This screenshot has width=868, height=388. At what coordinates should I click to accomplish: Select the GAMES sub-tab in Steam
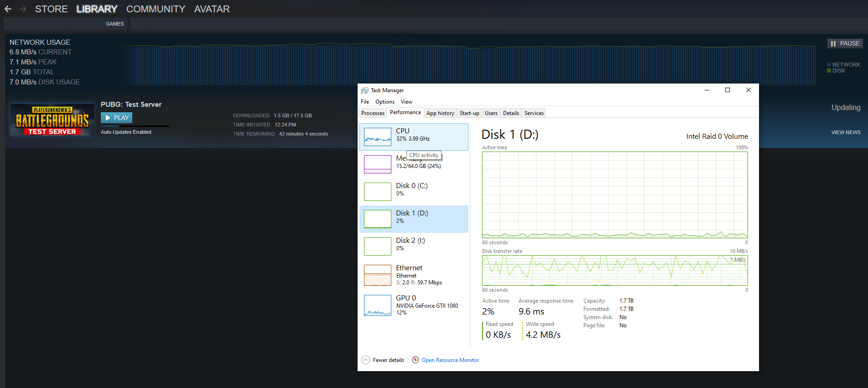pyautogui.click(x=114, y=24)
